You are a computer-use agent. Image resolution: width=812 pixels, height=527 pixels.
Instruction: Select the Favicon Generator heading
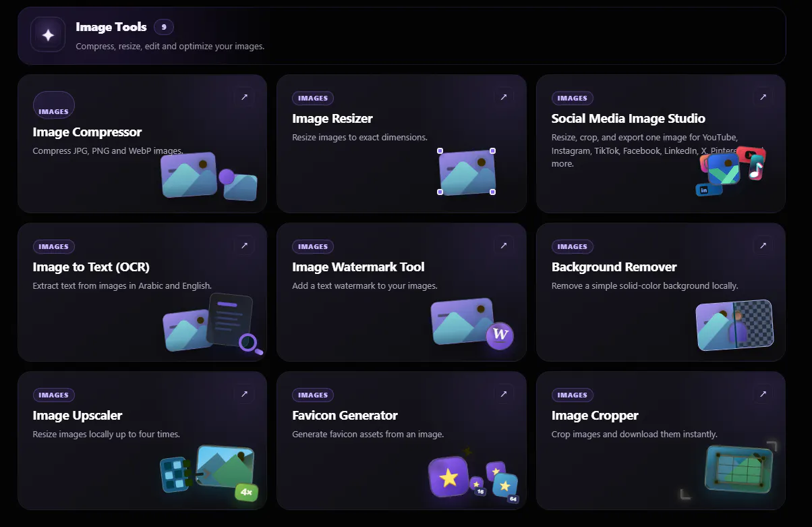[345, 416]
